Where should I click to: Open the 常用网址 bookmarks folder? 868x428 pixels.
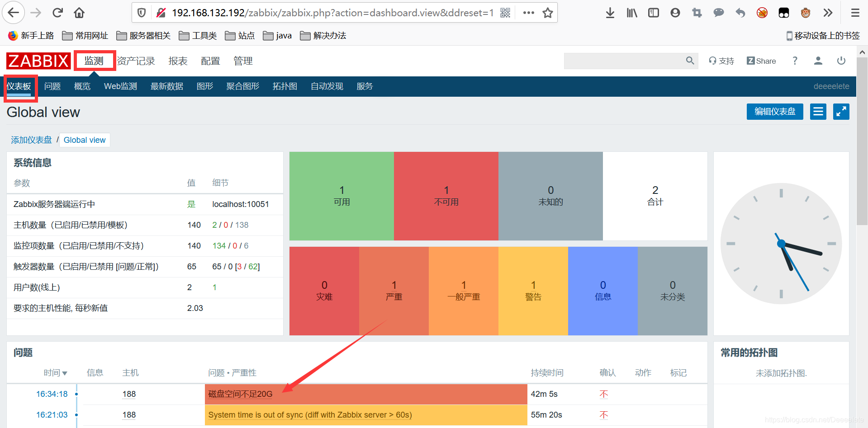85,36
